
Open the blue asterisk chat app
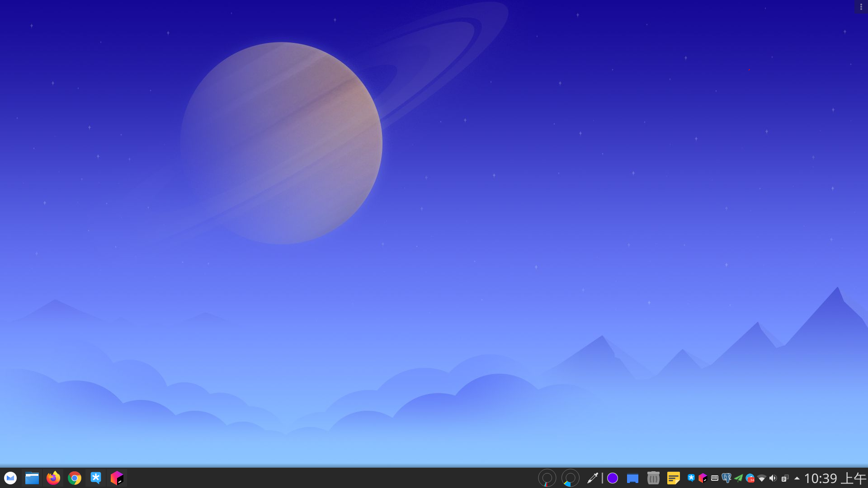pyautogui.click(x=95, y=478)
